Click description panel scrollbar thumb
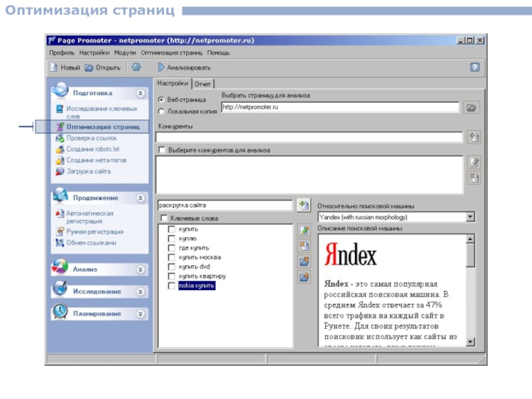532x399 pixels. coord(470,255)
